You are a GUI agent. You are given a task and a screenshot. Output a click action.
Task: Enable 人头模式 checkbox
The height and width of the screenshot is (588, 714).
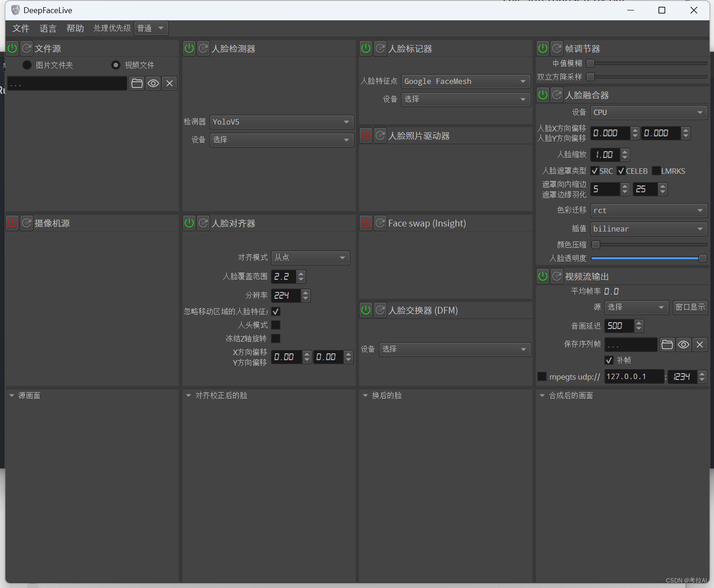[276, 325]
